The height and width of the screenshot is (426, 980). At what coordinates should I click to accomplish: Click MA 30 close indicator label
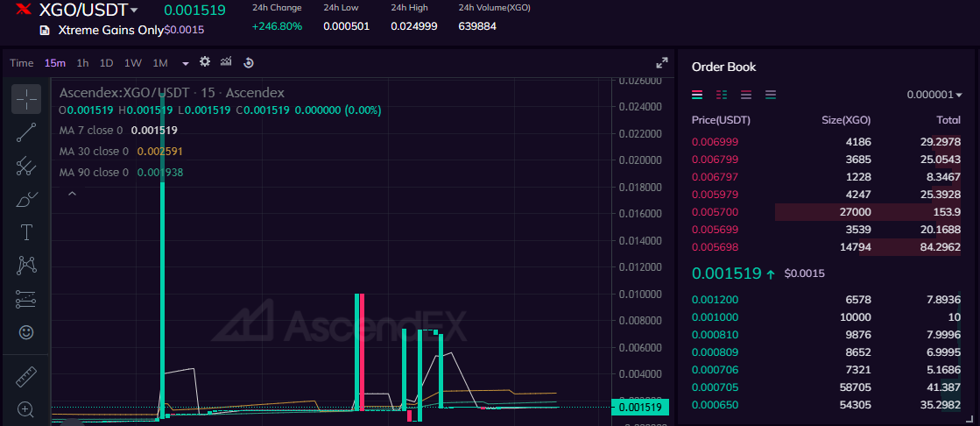94,152
